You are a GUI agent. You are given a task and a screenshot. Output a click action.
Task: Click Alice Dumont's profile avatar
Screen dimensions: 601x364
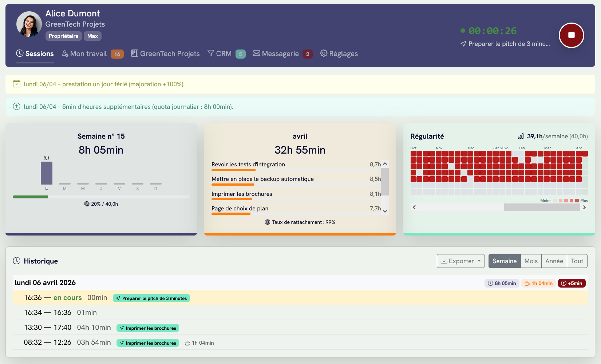pos(29,24)
